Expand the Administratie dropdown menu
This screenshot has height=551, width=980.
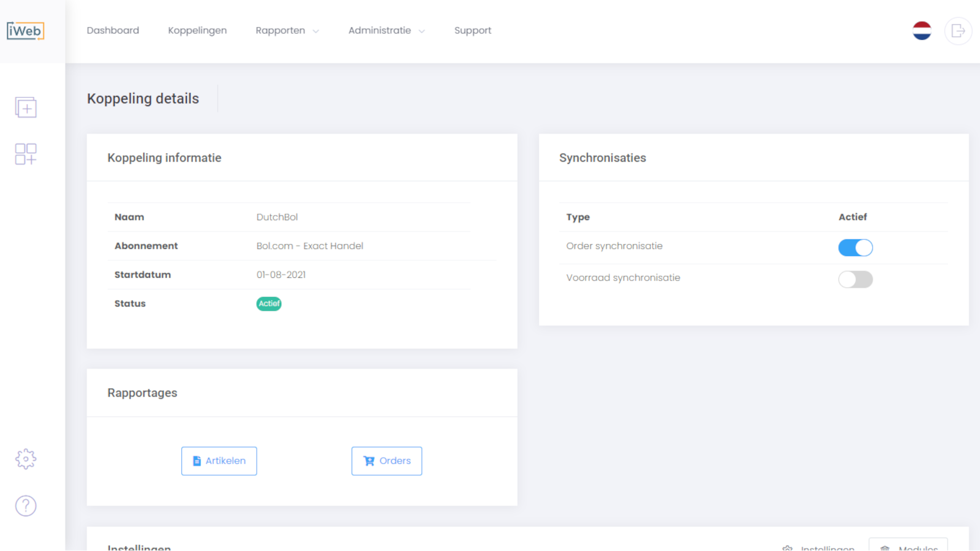click(x=386, y=31)
